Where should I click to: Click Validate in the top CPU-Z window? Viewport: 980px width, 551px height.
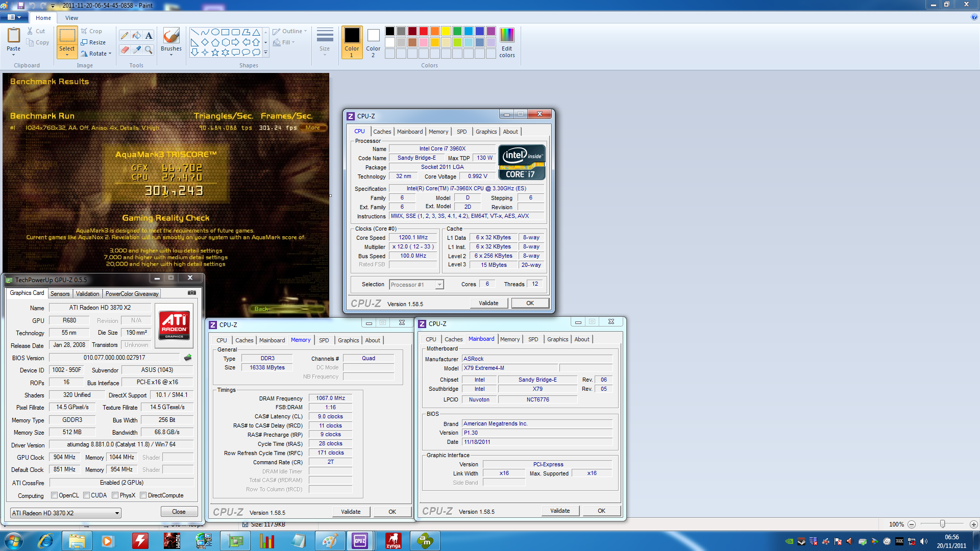point(488,303)
